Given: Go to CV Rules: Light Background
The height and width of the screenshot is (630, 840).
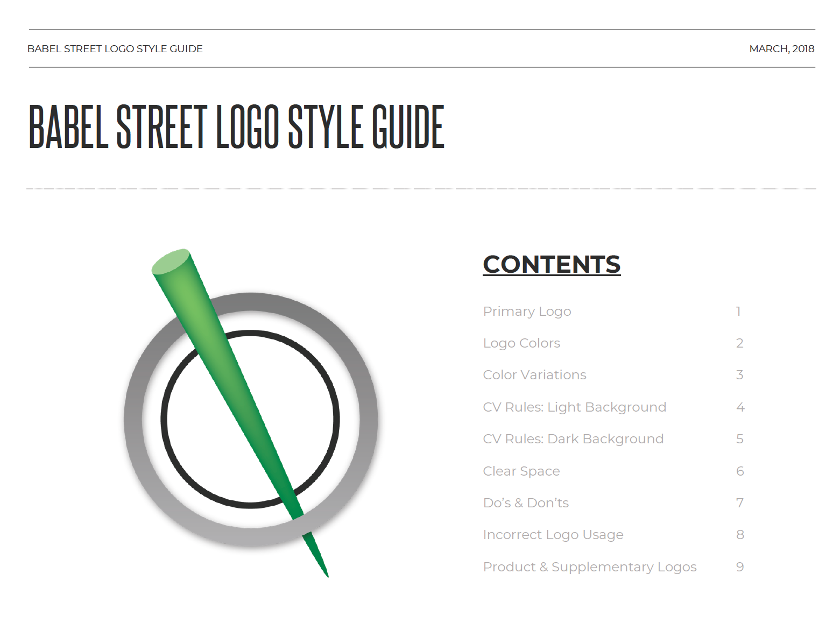Looking at the screenshot, I should pyautogui.click(x=574, y=408).
